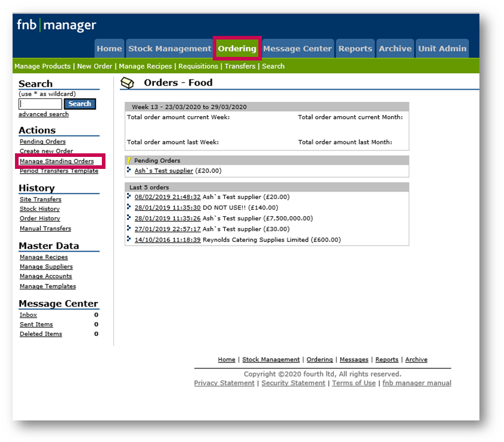The width and height of the screenshot is (504, 442).
Task: Go to Pending Orders in Actions
Action: point(43,142)
